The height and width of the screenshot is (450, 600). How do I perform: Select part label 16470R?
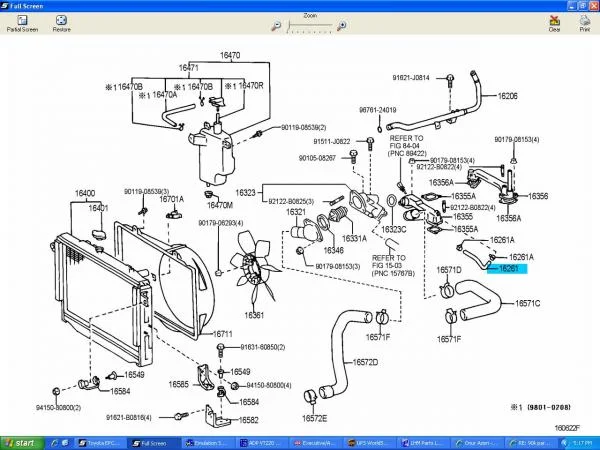(251, 86)
